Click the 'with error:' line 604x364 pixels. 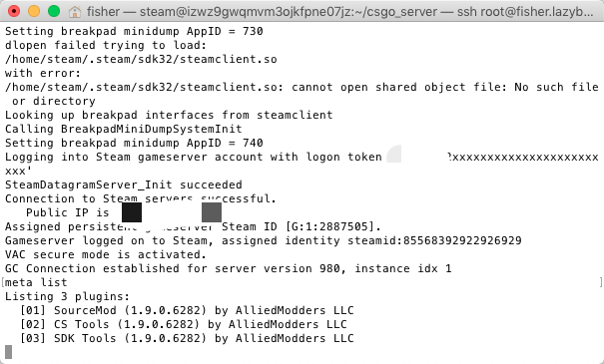[43, 73]
